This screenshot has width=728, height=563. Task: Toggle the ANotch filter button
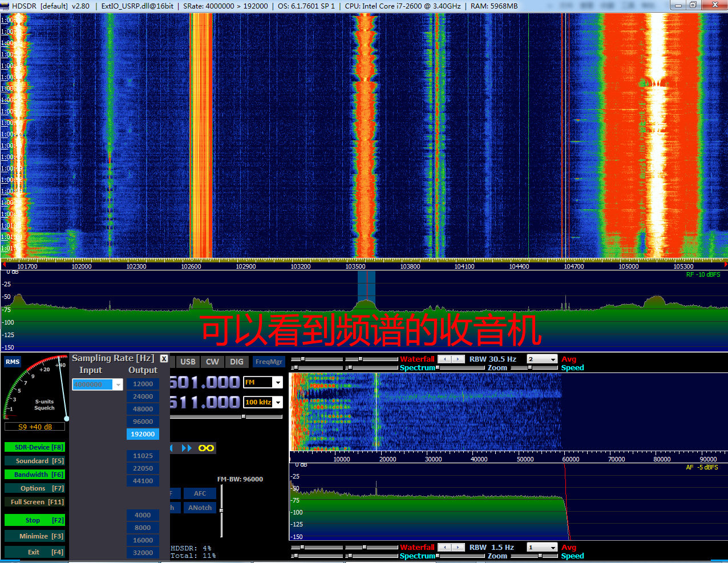point(200,508)
